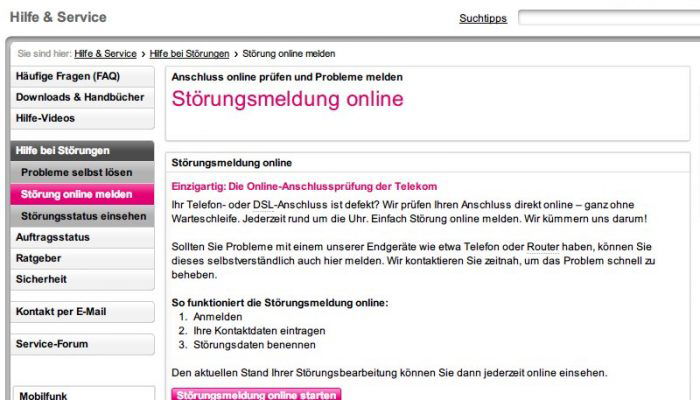Open Probleme selbst lösen submenu item
Screen dimensions: 700x400
[x=83, y=172]
